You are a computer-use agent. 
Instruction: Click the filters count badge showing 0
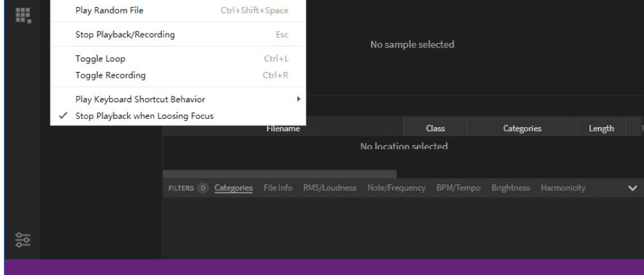tap(202, 188)
